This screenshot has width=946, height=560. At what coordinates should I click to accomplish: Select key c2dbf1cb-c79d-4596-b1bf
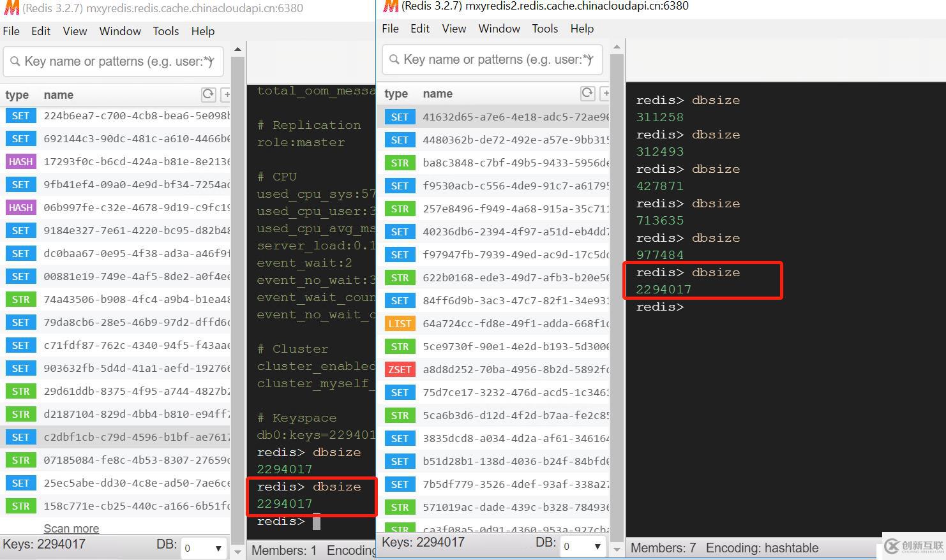pos(115,438)
